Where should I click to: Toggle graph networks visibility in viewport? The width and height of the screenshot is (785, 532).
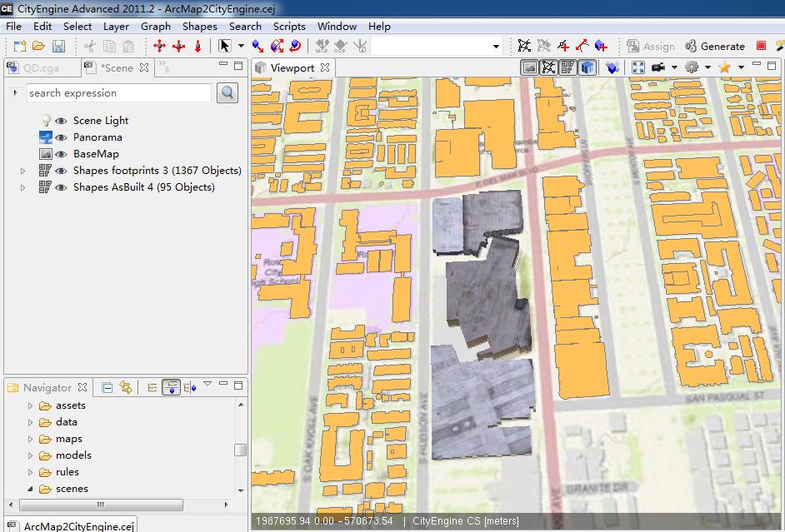tap(548, 67)
